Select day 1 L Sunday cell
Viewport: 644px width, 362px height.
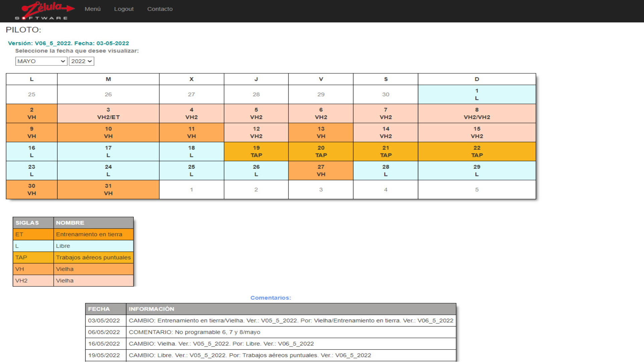pyautogui.click(x=476, y=95)
